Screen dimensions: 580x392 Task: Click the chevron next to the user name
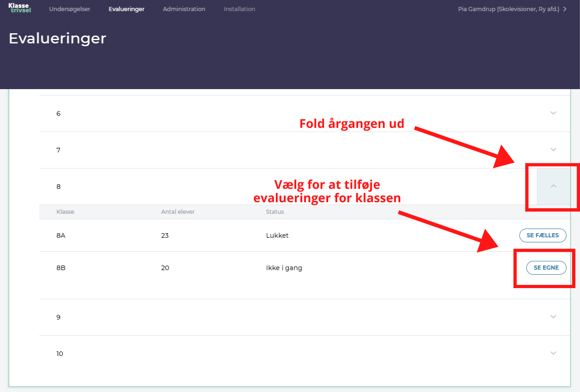coord(565,9)
